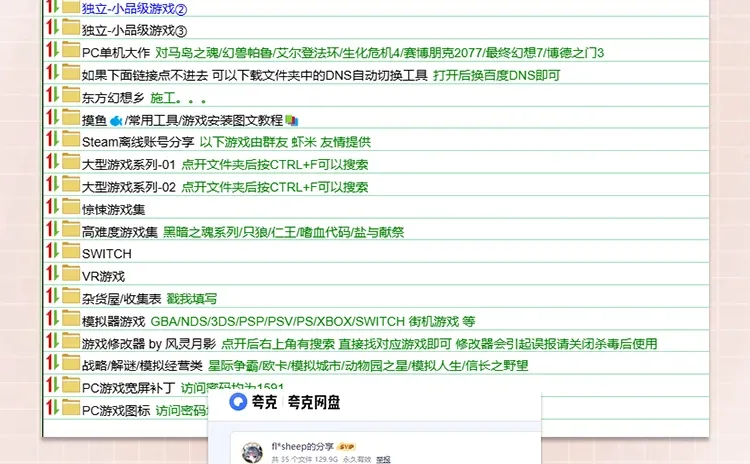Click green text 对马岛之魂/幻兽帕鲁 game list
Viewport: 750px width, 464px height.
(380, 53)
